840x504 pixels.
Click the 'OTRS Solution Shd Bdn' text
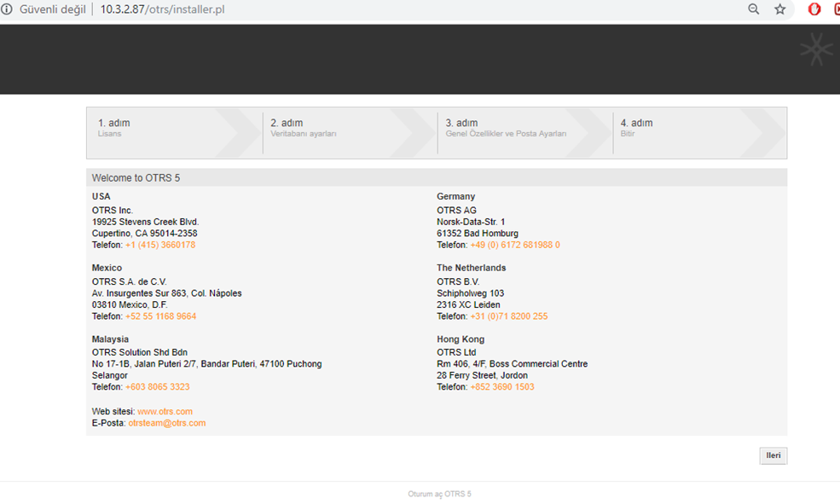[140, 352]
